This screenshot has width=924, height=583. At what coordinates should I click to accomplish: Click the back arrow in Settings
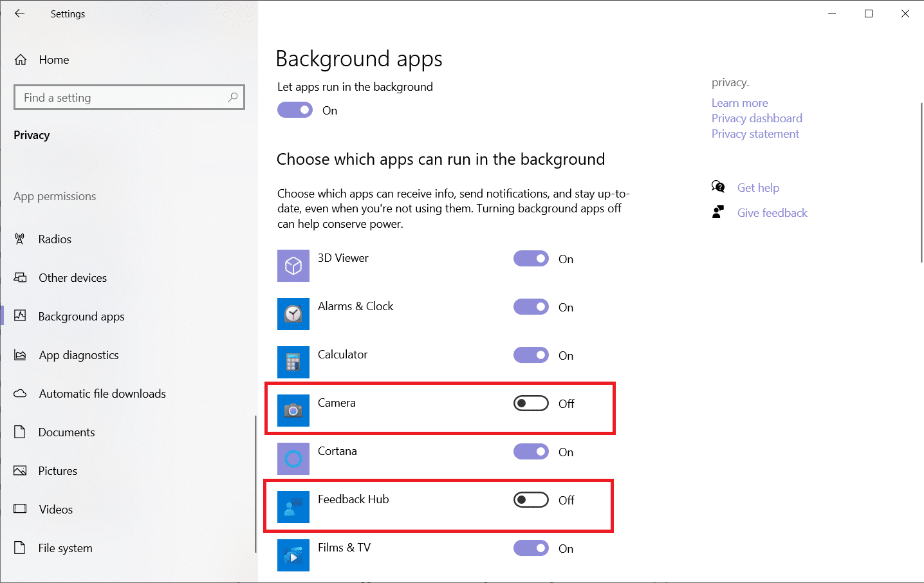coord(20,14)
